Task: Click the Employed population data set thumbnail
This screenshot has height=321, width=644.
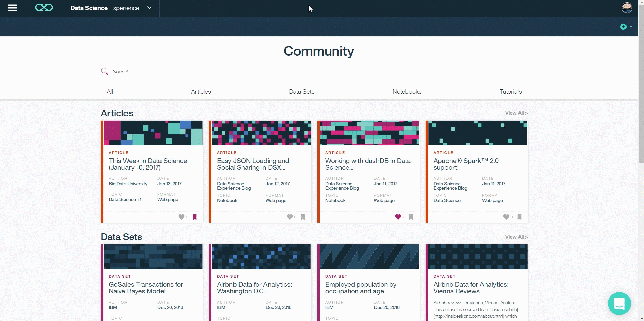Action: 369,257
